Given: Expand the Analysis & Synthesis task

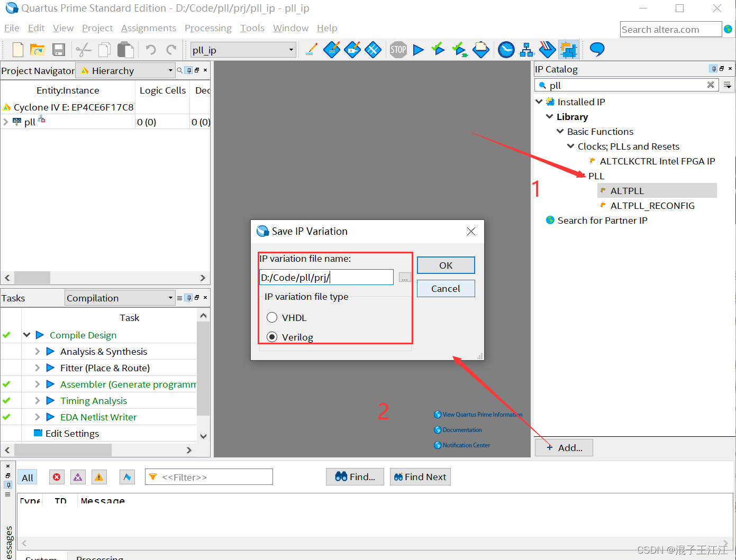Looking at the screenshot, I should pos(37,351).
